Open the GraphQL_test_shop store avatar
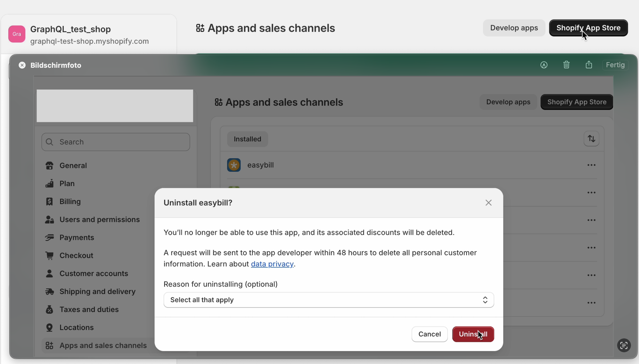 (17, 34)
